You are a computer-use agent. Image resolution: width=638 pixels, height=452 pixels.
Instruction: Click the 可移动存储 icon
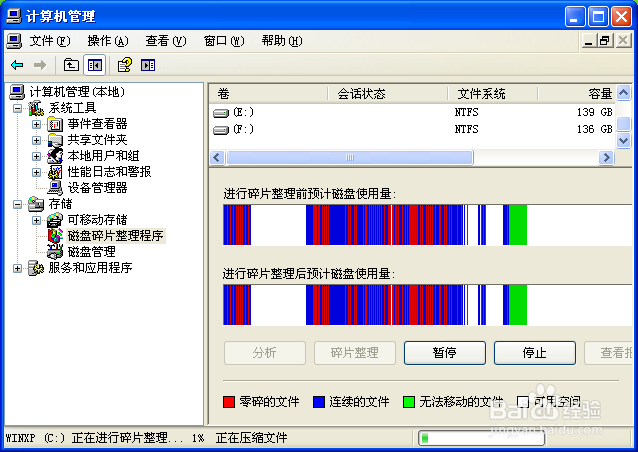tap(55, 220)
